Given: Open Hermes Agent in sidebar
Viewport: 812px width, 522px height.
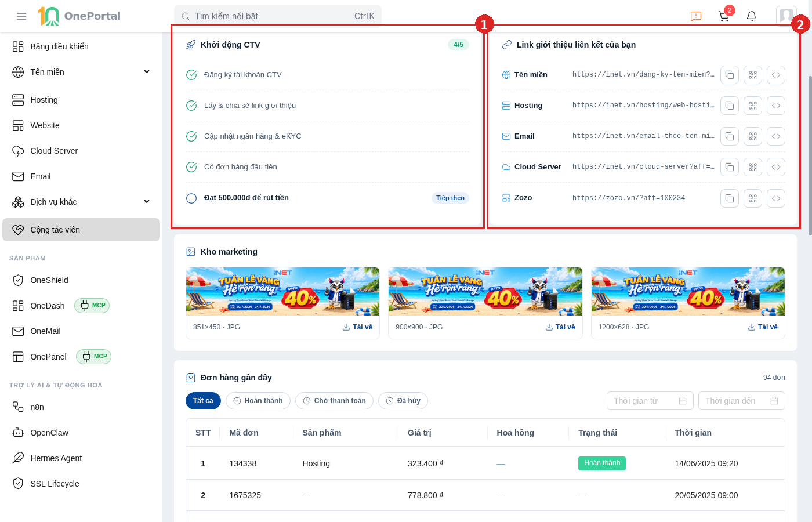Looking at the screenshot, I should tap(81, 458).
